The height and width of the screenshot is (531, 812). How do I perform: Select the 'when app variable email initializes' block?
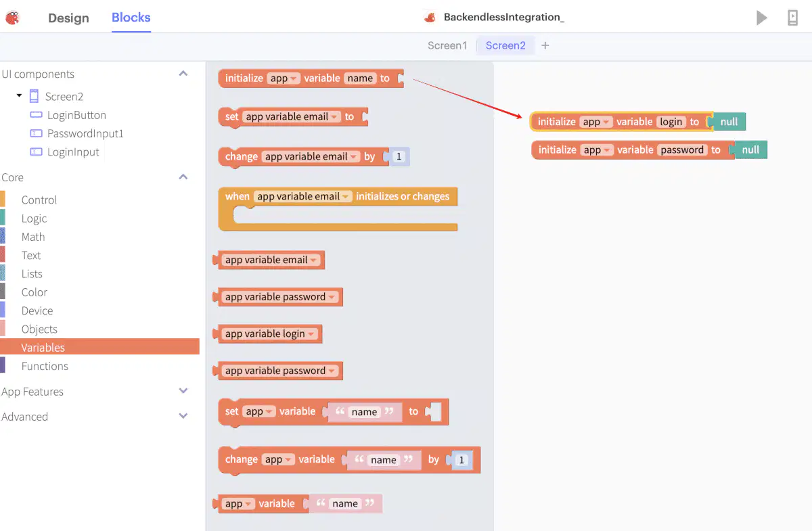click(x=338, y=209)
